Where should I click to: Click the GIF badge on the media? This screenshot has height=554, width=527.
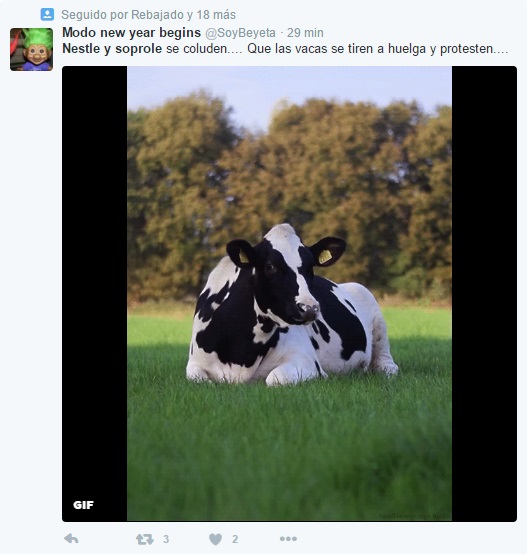click(x=83, y=505)
